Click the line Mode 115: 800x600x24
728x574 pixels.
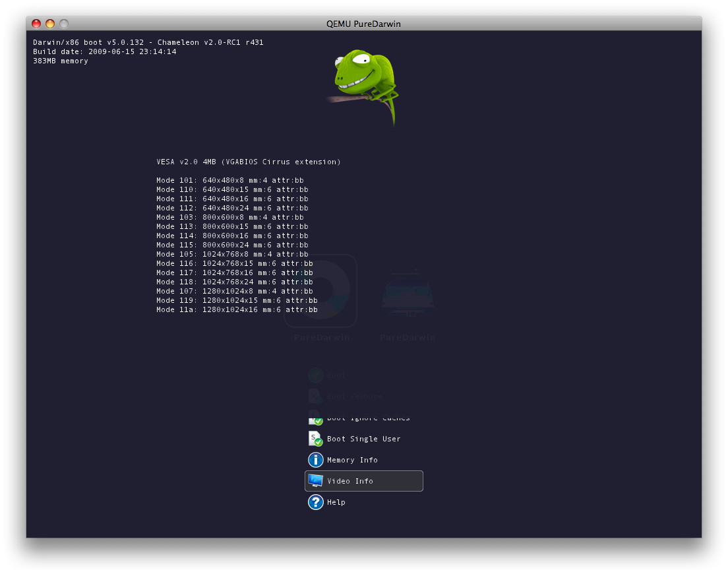232,245
